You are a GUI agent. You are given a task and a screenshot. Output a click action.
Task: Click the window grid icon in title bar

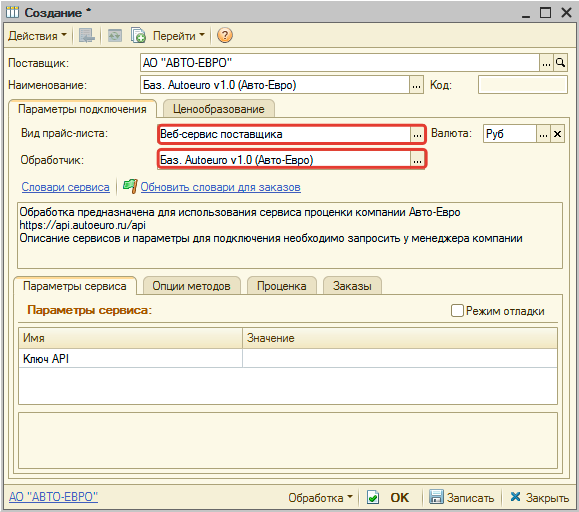[12, 12]
